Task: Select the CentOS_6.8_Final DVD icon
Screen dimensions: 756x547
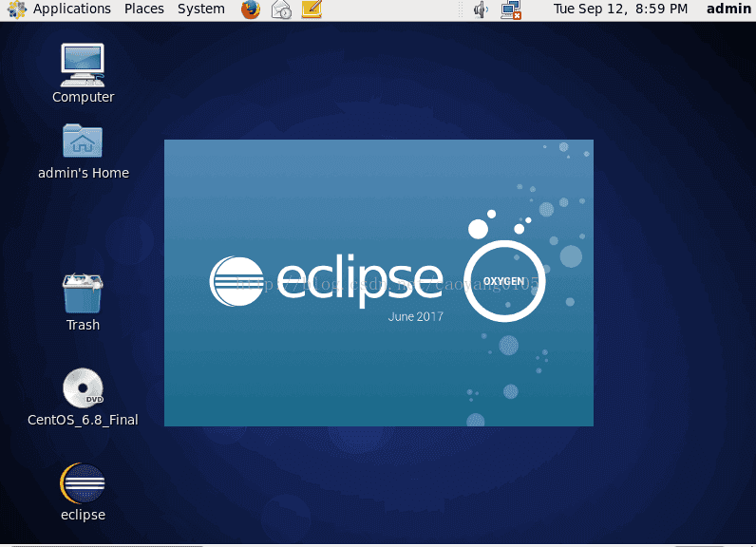Action: tap(83, 398)
